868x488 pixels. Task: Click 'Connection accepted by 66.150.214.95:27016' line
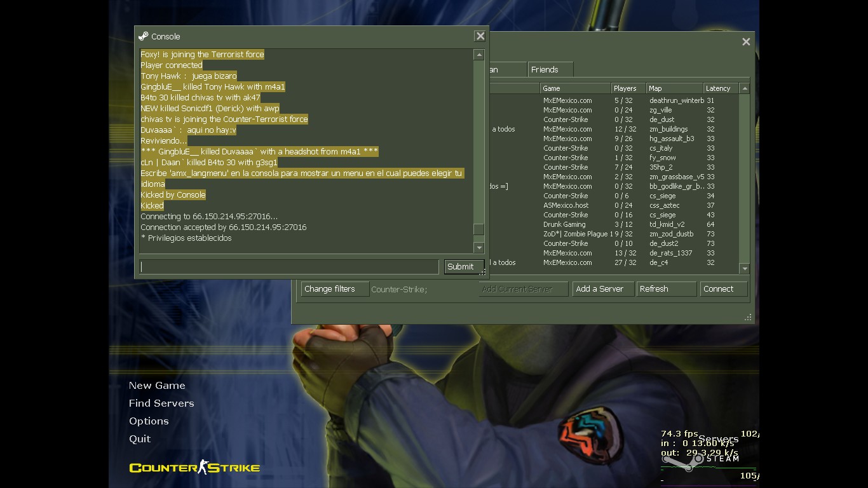224,227
